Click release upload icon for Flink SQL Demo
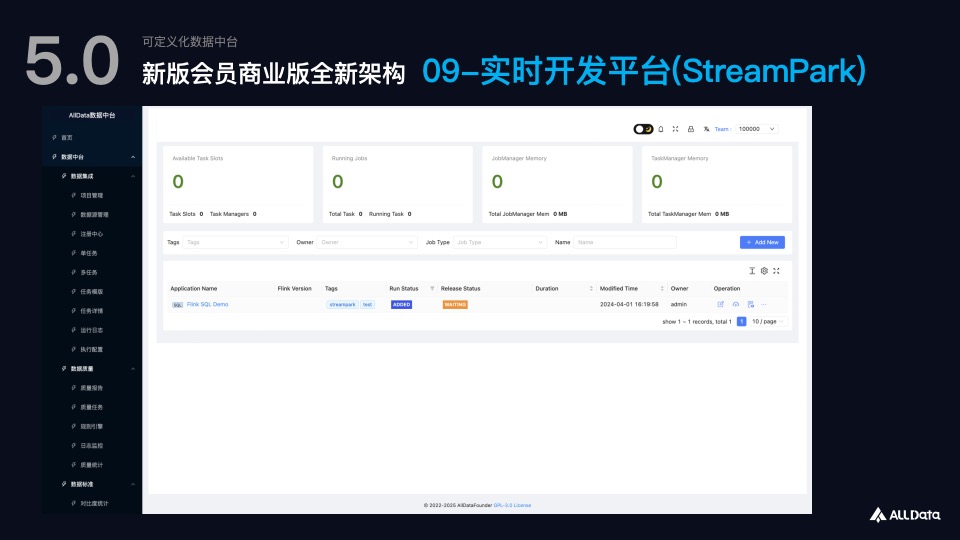960x540 pixels. 736,304
